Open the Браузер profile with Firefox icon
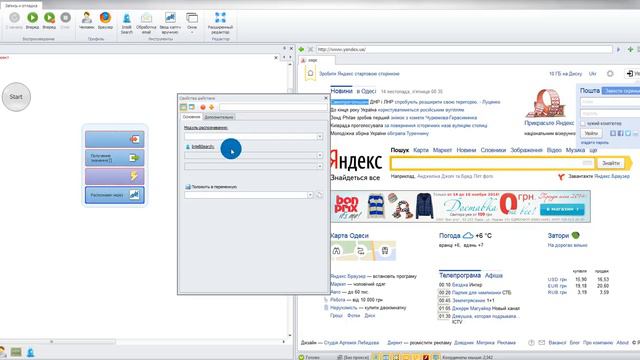This screenshot has height=360, width=640. click(105, 20)
